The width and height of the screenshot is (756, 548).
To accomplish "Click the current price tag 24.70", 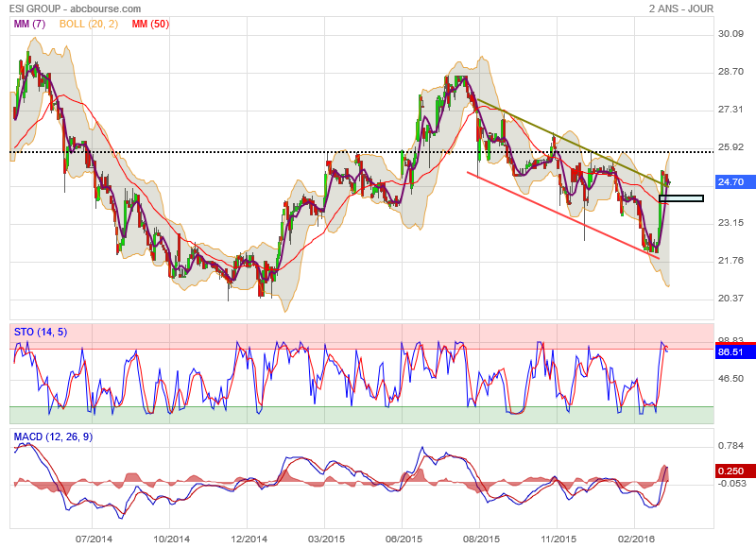I will click(x=735, y=181).
